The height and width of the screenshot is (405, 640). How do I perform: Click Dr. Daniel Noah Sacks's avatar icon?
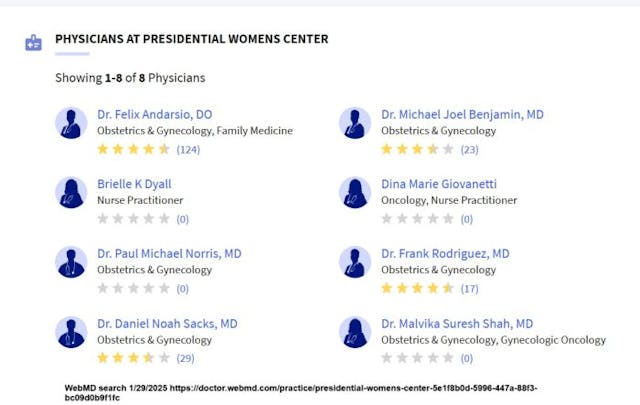[x=71, y=333]
